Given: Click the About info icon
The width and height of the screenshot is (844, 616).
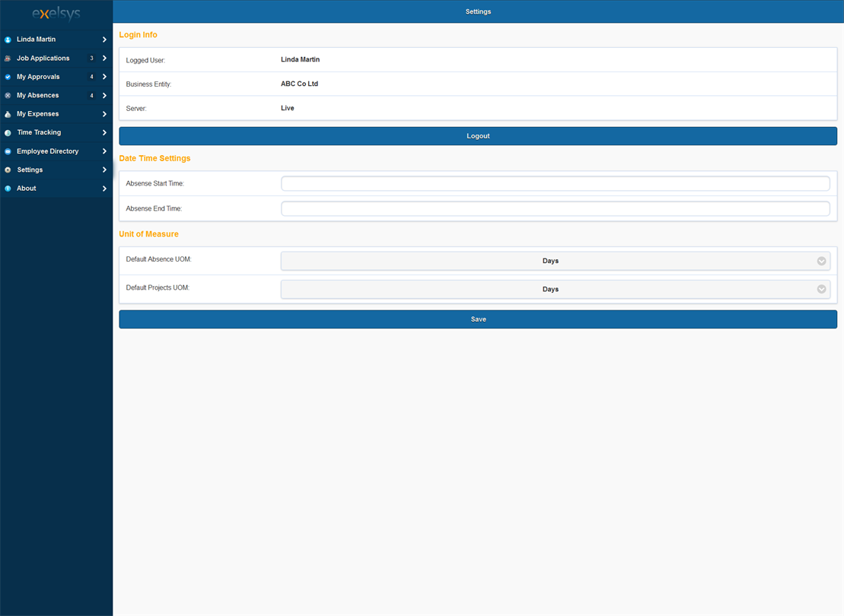Looking at the screenshot, I should [x=8, y=189].
